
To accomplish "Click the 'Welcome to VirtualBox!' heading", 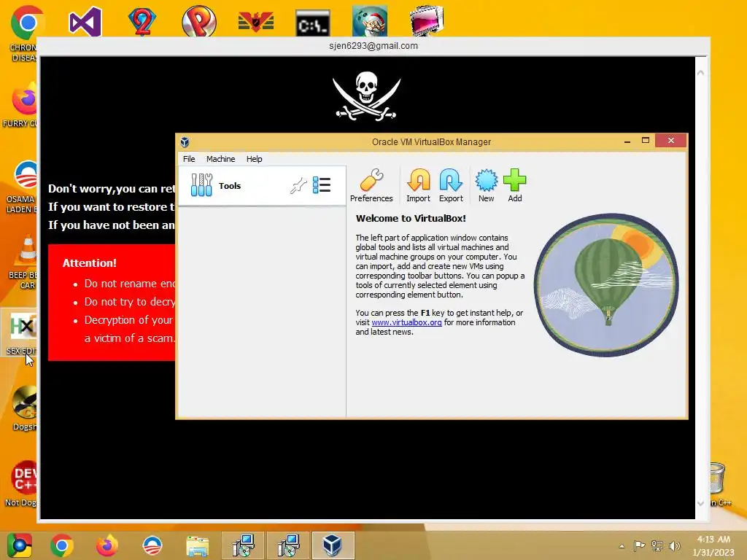I will [411, 219].
